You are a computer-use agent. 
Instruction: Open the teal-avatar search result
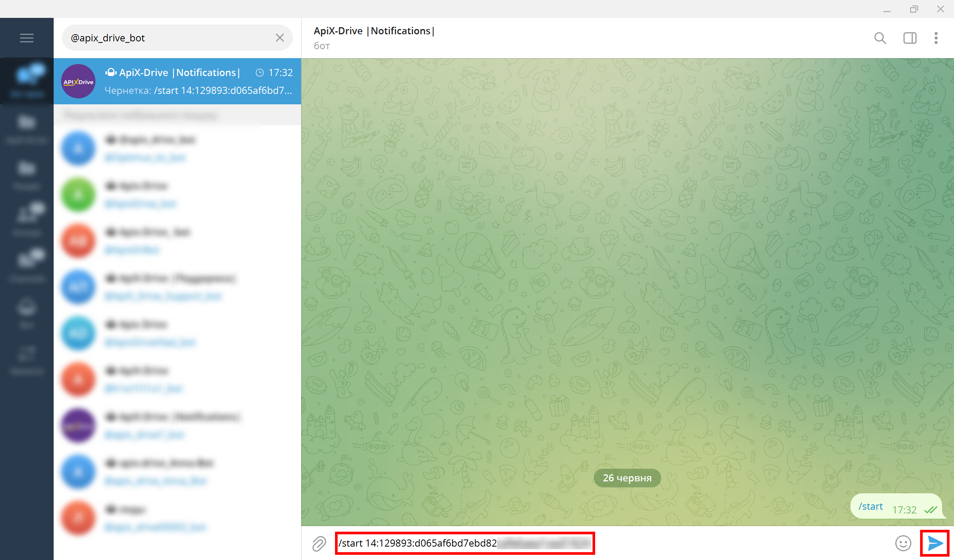pos(177,333)
